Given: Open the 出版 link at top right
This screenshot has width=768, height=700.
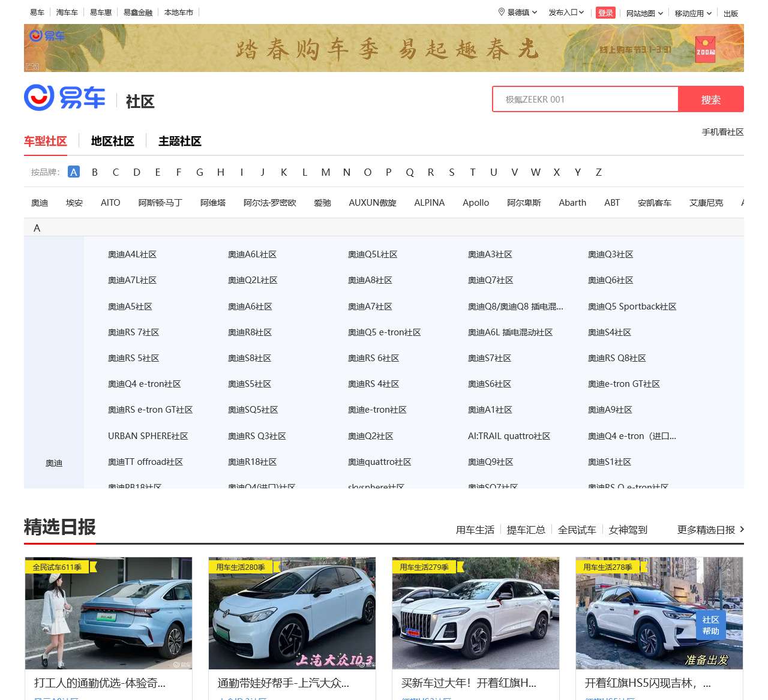Looking at the screenshot, I should pos(731,13).
